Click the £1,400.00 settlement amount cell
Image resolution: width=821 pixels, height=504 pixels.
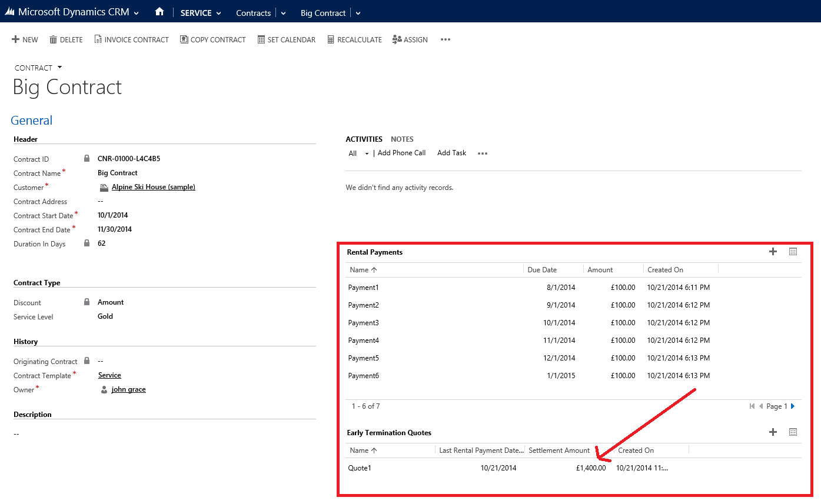[591, 468]
